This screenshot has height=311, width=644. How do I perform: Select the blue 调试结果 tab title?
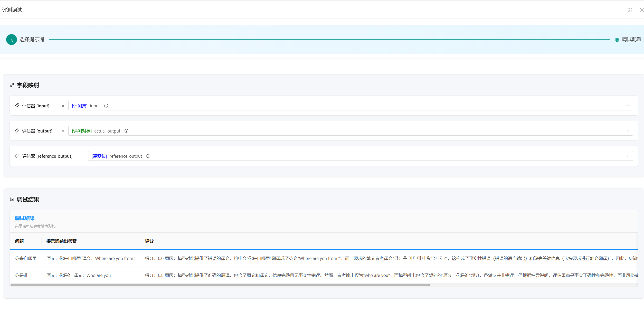point(25,218)
